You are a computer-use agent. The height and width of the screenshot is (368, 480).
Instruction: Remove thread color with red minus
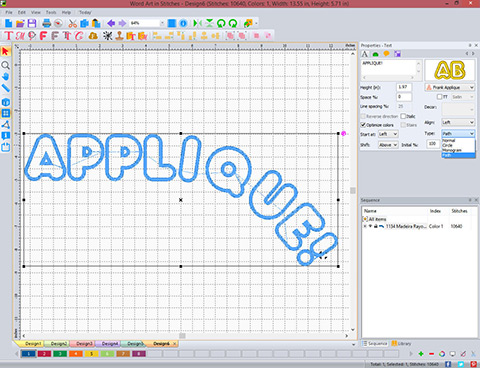pyautogui.click(x=431, y=354)
